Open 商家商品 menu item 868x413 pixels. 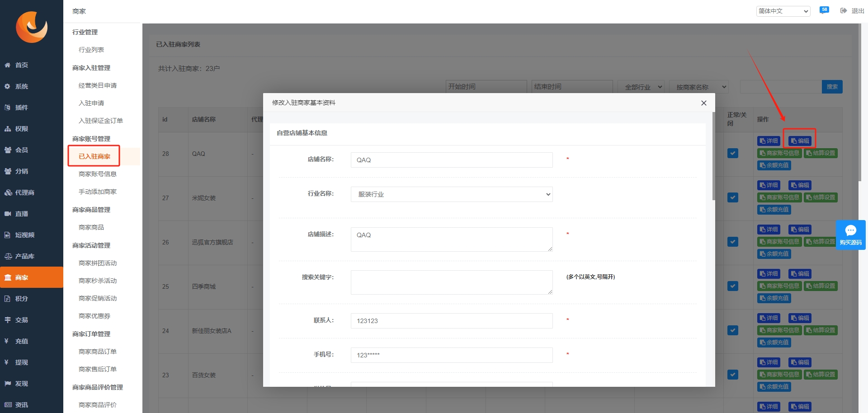91,227
